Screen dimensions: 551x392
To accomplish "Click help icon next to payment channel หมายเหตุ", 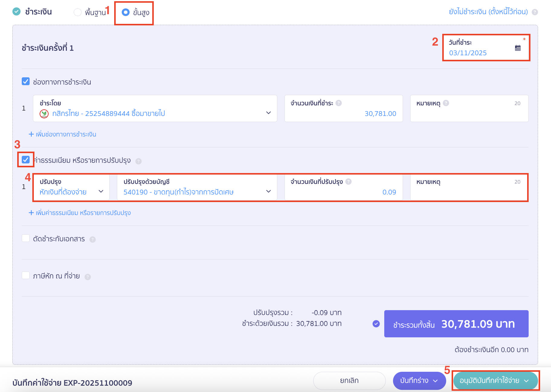I will (446, 103).
